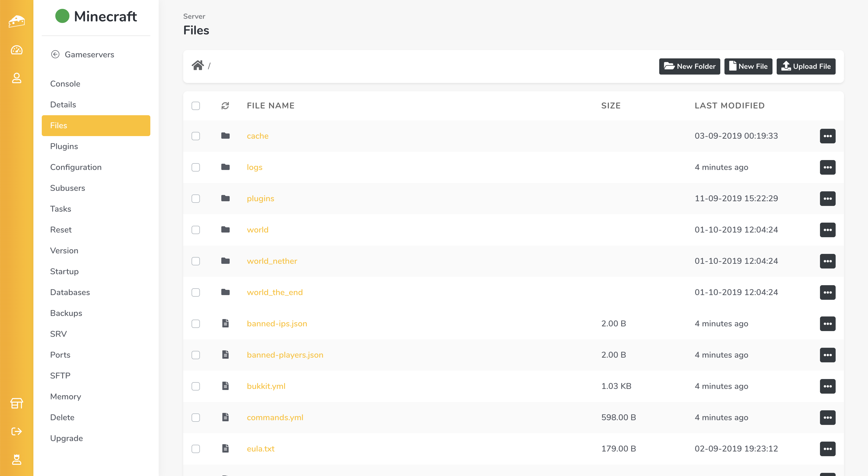Viewport: 868px width, 476px height.
Task: Open the dashboard gauge icon
Action: (x=16, y=50)
